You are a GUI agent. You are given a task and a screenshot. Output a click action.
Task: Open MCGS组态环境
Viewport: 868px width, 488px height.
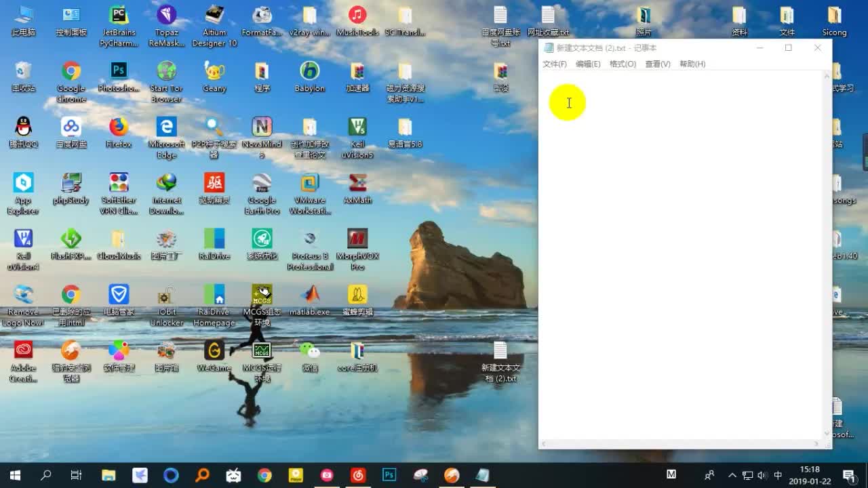tap(262, 295)
